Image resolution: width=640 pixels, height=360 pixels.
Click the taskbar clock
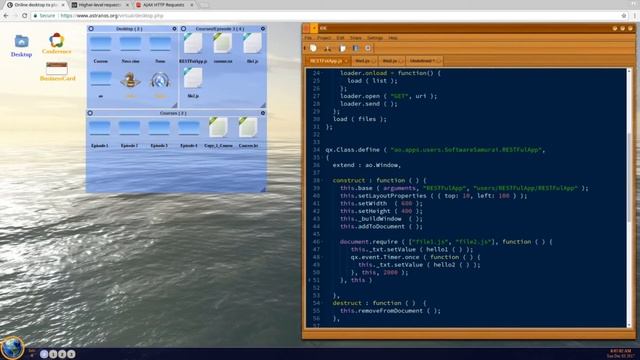[619, 353]
